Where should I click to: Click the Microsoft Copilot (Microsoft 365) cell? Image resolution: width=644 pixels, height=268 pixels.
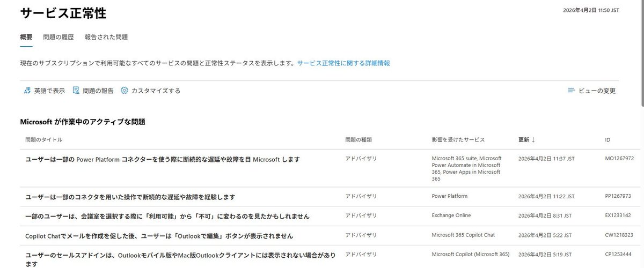pyautogui.click(x=471, y=254)
